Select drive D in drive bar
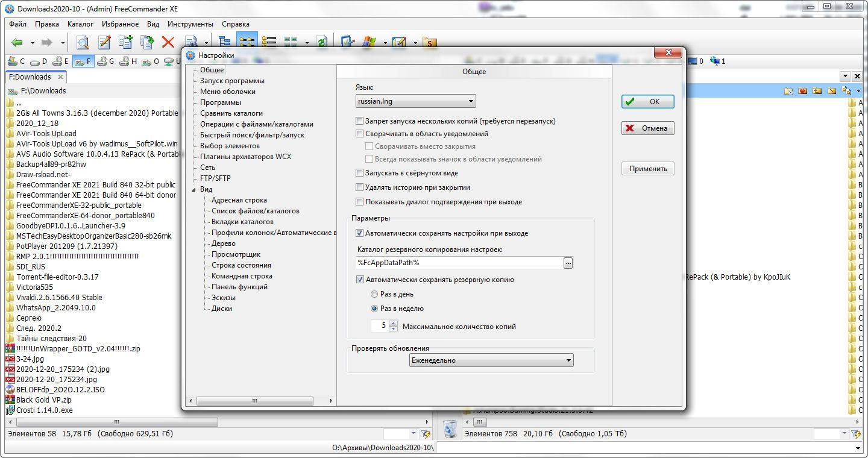The width and height of the screenshot is (868, 458). point(39,61)
